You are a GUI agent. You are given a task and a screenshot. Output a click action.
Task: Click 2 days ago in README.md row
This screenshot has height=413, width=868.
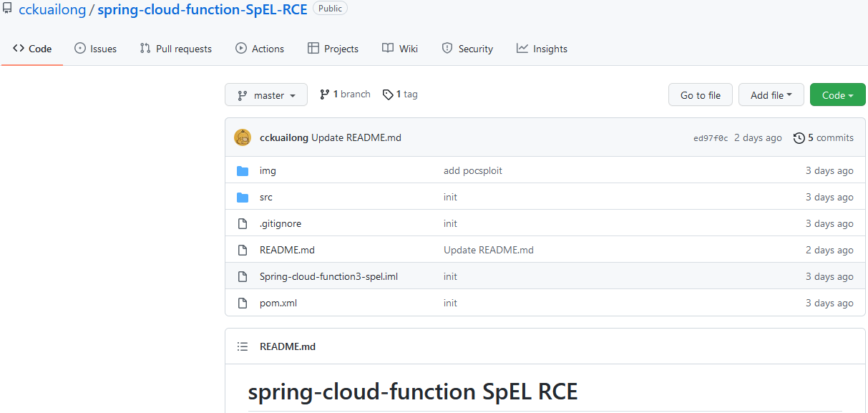click(829, 251)
